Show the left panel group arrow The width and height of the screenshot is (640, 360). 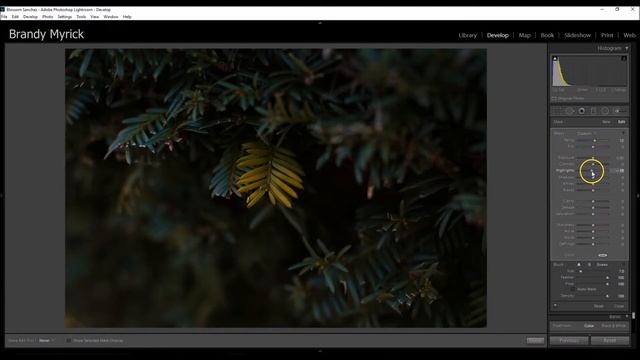click(x=2, y=196)
